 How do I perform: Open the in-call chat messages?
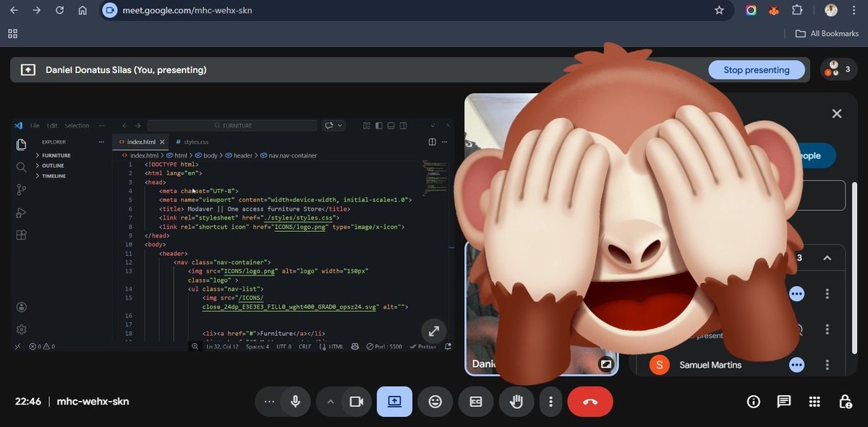[783, 401]
